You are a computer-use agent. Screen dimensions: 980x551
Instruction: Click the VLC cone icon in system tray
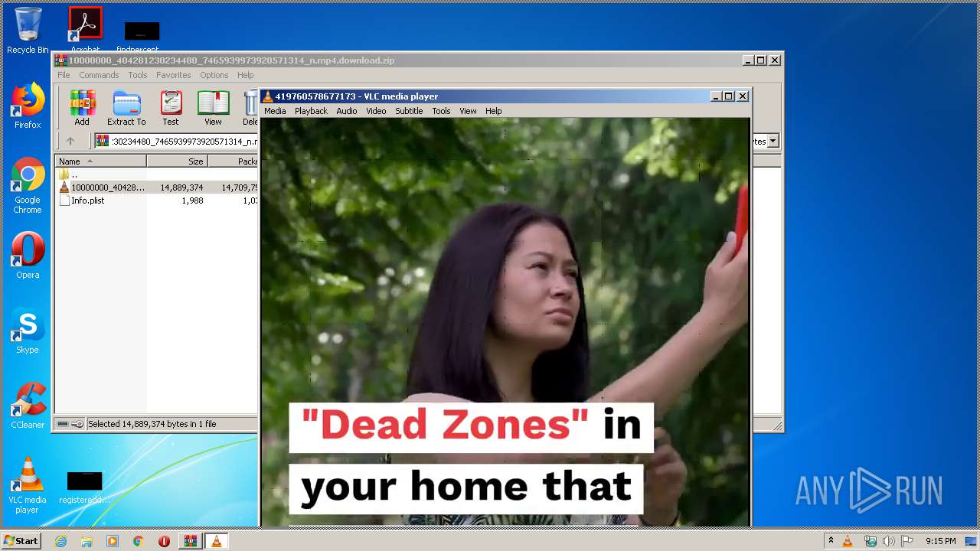point(848,541)
